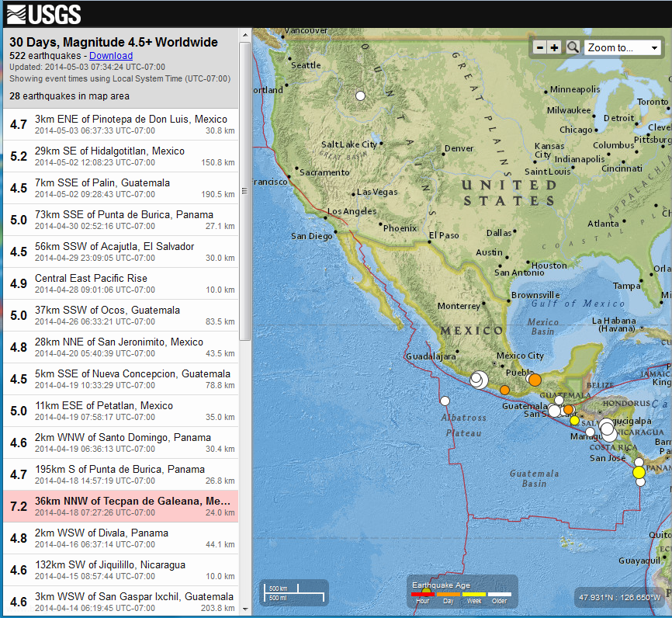Open the 5.0 Ocos, Guatemala earthquake row
The height and width of the screenshot is (618, 672).
(x=121, y=314)
